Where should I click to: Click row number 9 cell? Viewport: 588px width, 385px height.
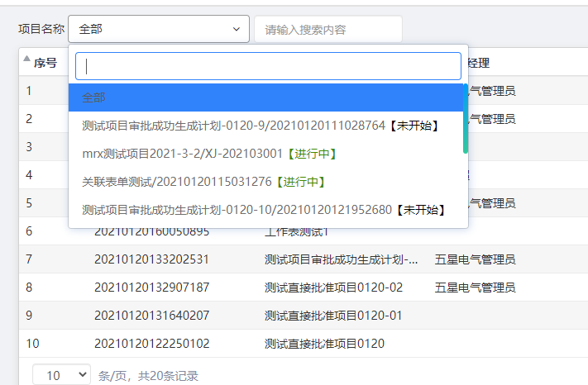point(29,316)
